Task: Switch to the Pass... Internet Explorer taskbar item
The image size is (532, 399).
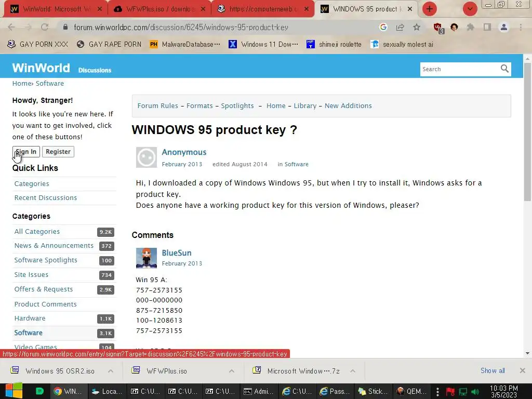Action: pyautogui.click(x=335, y=391)
